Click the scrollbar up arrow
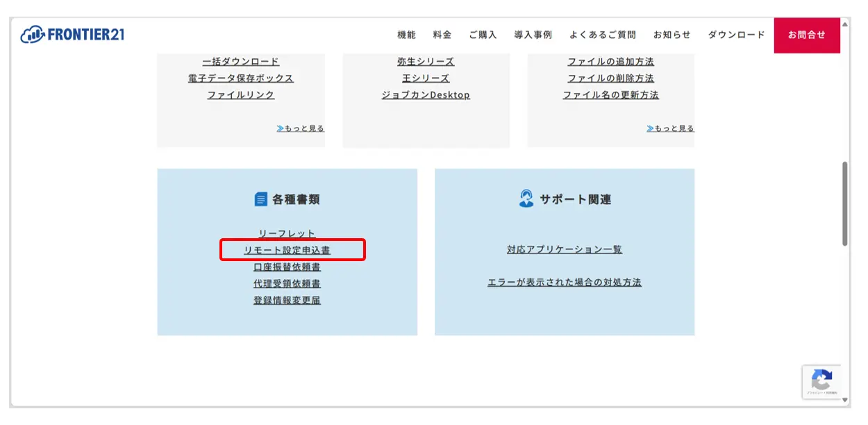868x425 pixels. [845, 24]
